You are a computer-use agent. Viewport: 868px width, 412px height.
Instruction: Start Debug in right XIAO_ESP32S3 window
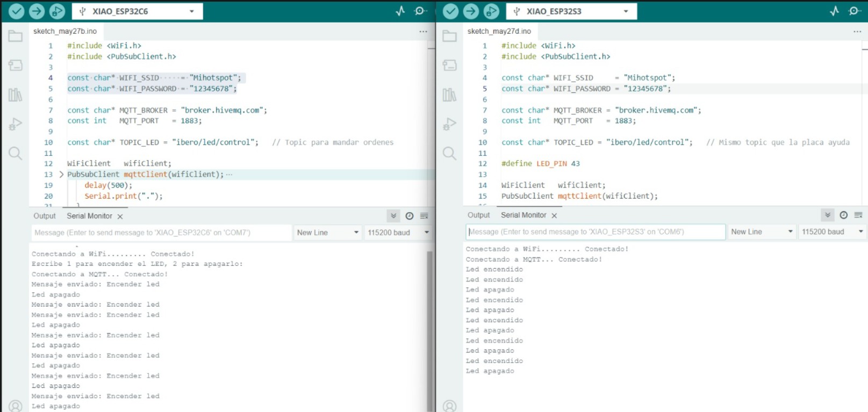click(491, 11)
